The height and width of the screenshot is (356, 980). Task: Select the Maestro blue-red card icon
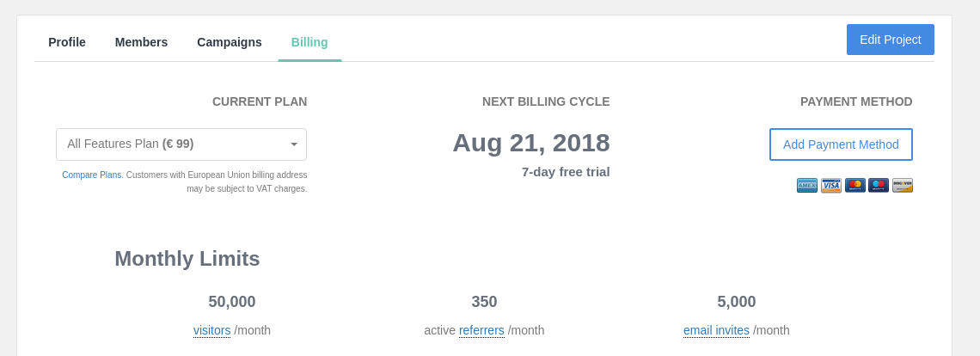(878, 185)
